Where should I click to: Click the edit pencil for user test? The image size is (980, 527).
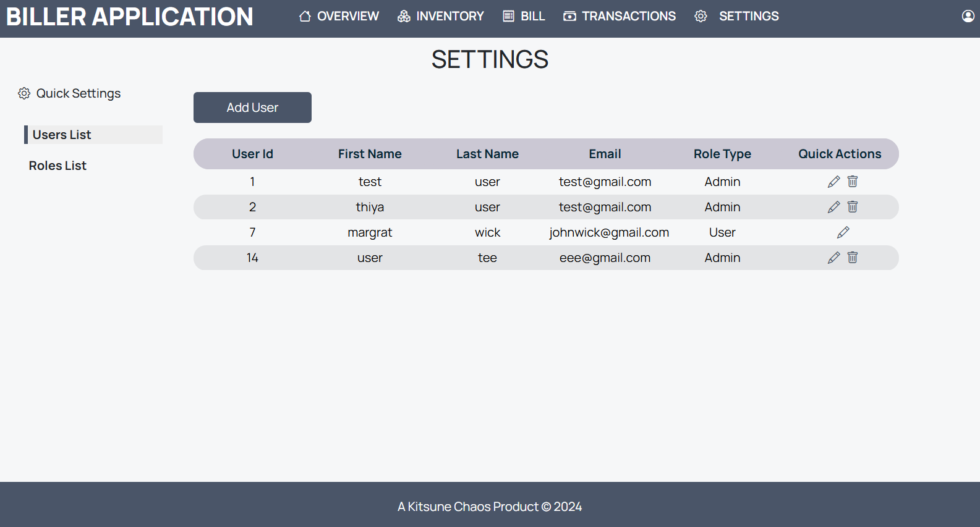pyautogui.click(x=833, y=182)
